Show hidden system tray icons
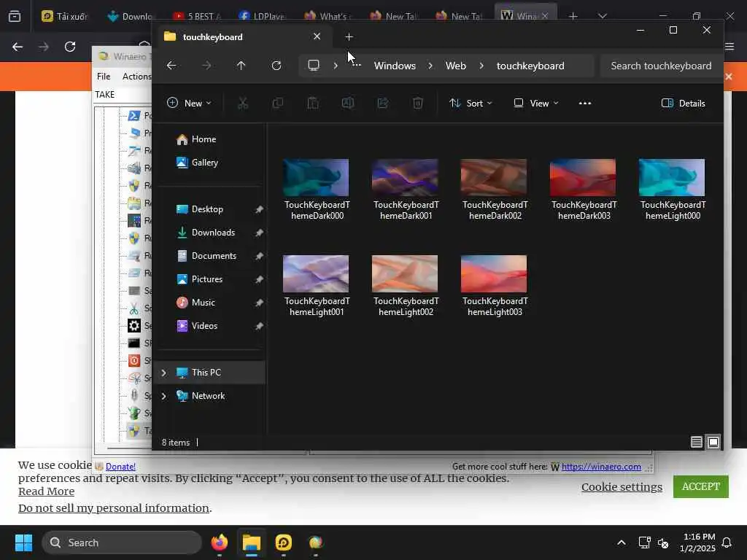747x560 pixels. coord(622,542)
